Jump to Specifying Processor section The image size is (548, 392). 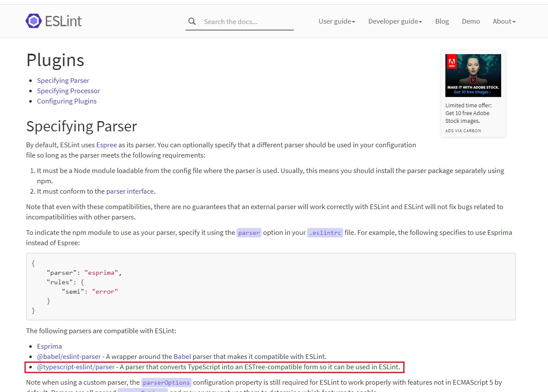68,91
